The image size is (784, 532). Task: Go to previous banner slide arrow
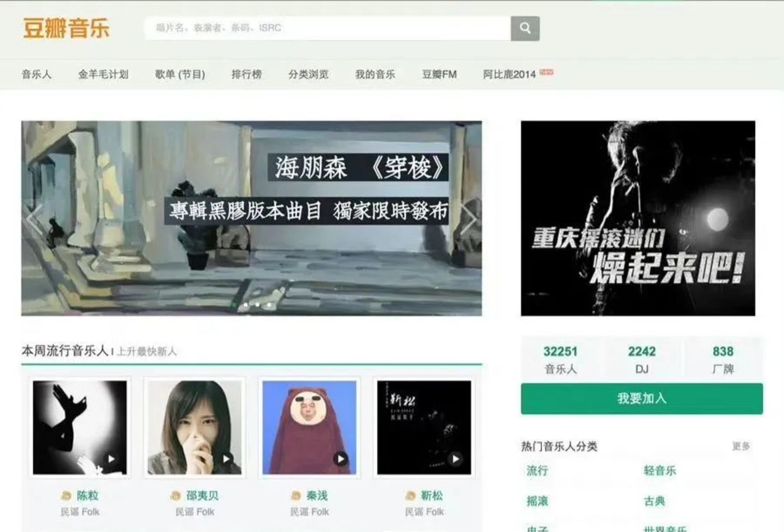(x=35, y=218)
